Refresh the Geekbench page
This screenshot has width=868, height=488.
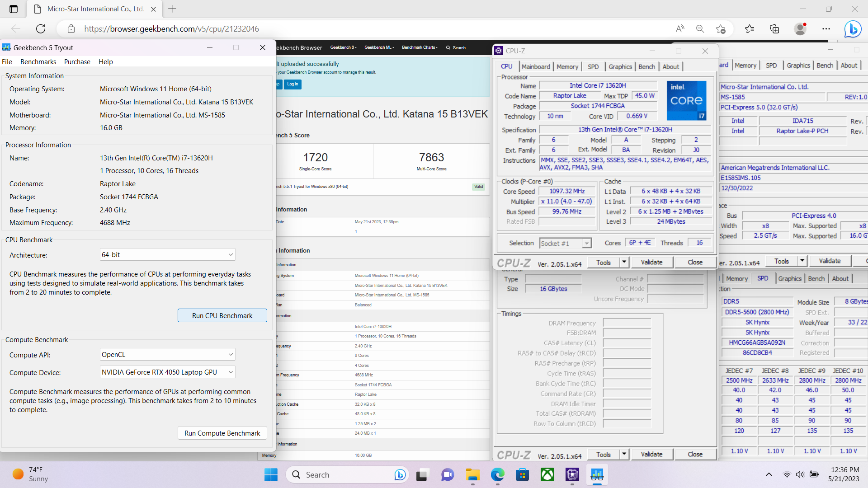tap(41, 29)
